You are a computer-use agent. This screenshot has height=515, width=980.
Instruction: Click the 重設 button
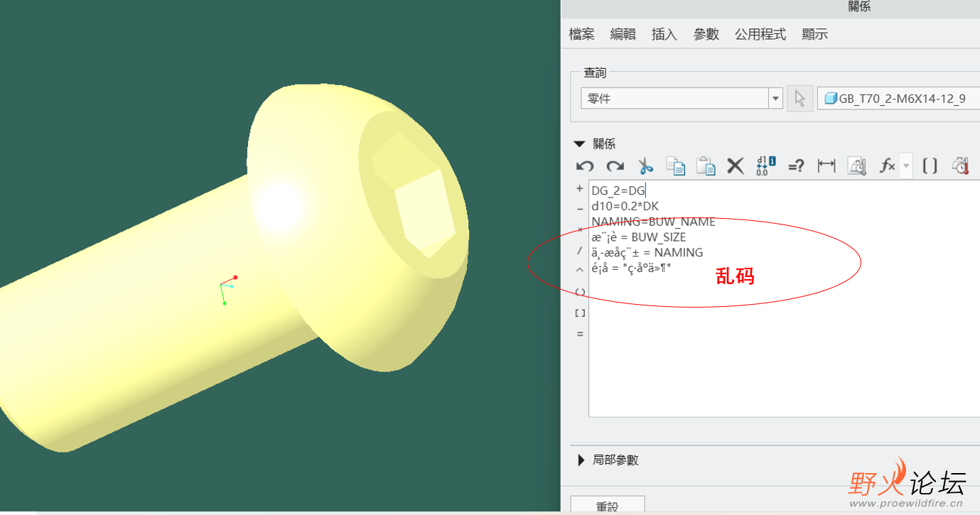608,505
